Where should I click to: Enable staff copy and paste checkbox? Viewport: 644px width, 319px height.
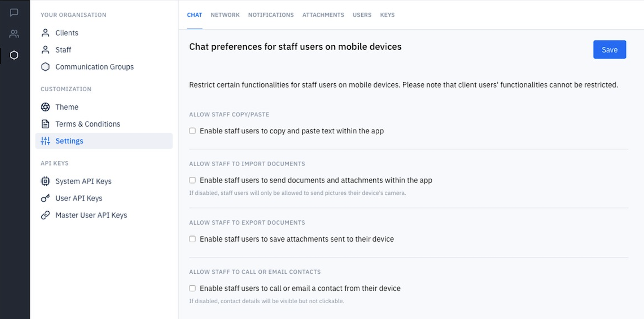pos(192,131)
